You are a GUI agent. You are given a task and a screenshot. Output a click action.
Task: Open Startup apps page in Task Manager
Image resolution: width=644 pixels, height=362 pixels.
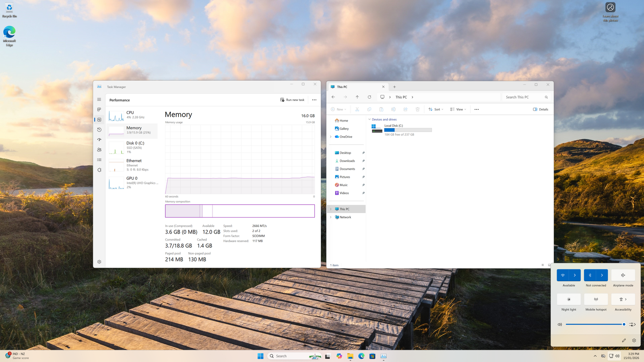(x=99, y=140)
